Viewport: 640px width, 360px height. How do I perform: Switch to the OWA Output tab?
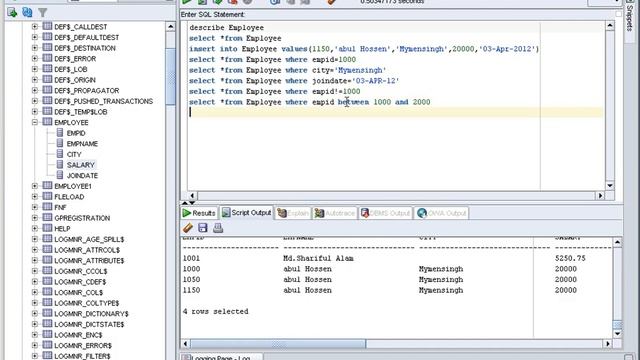(441, 213)
